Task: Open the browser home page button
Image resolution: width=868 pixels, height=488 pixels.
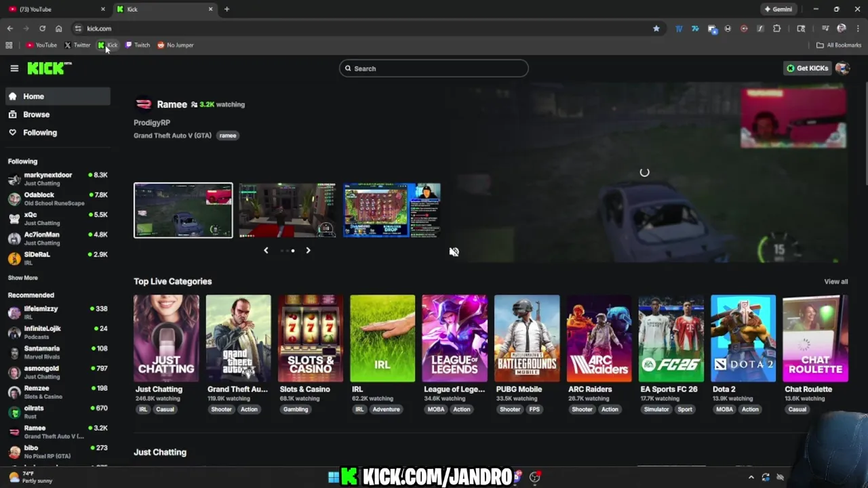Action: [x=58, y=28]
